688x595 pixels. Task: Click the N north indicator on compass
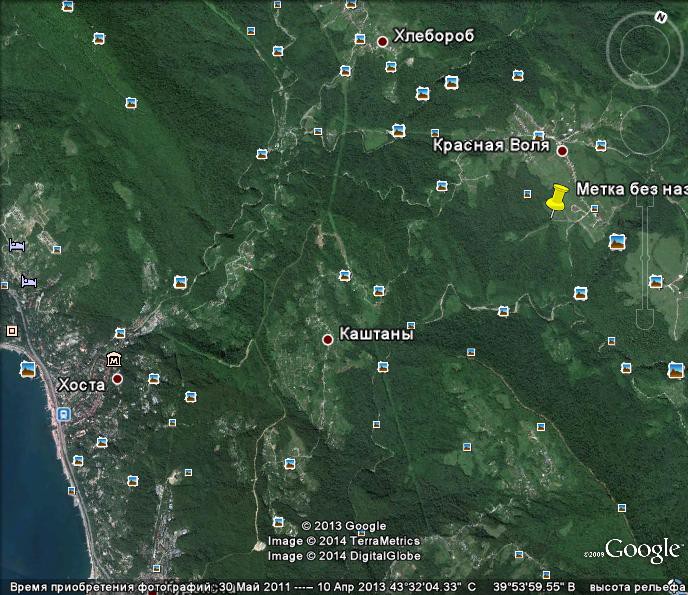pyautogui.click(x=661, y=17)
